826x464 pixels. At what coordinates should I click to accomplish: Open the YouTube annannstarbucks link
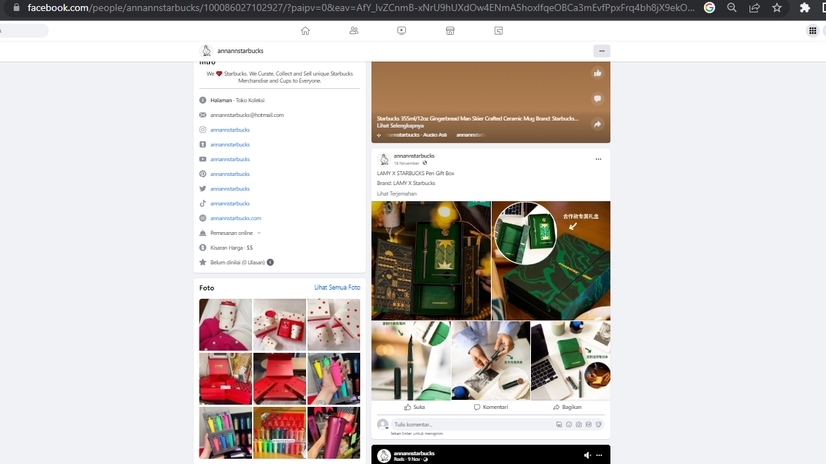[230, 159]
